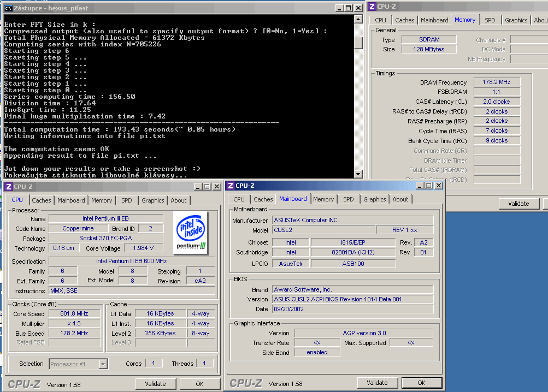The height and width of the screenshot is (392, 548).
Task: Select Memory tab in the Mainboard window
Action: tap(323, 199)
